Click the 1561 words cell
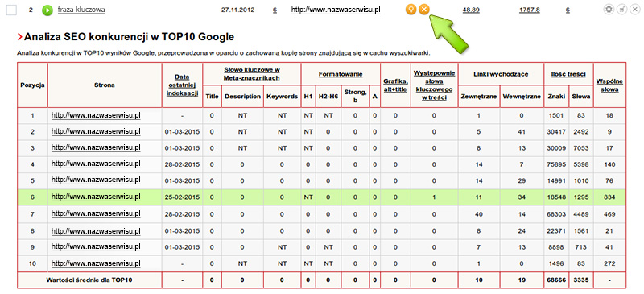The image size is (644, 294). 580,230
